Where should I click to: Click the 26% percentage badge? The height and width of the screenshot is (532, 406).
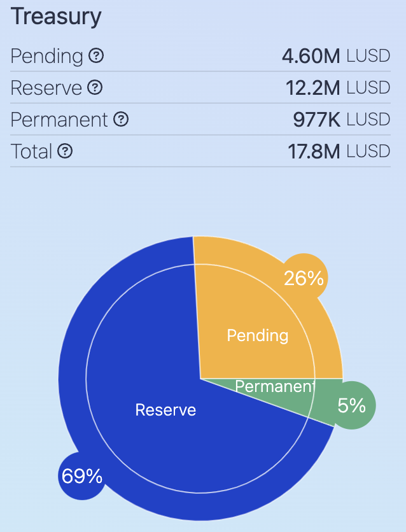point(304,277)
